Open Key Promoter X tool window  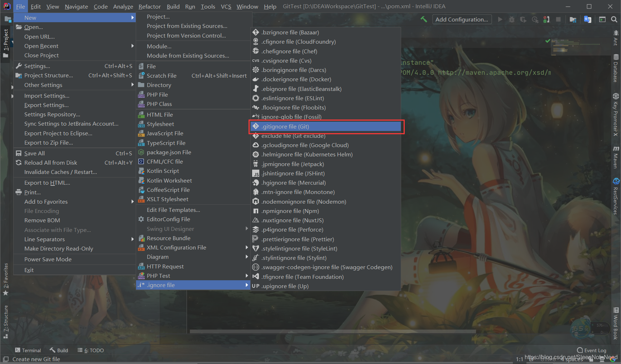click(x=616, y=115)
